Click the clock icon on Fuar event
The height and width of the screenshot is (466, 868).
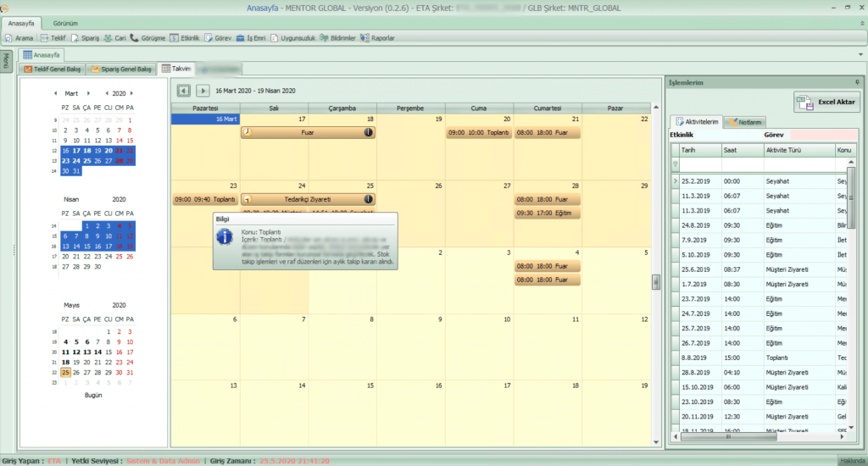pyautogui.click(x=248, y=132)
